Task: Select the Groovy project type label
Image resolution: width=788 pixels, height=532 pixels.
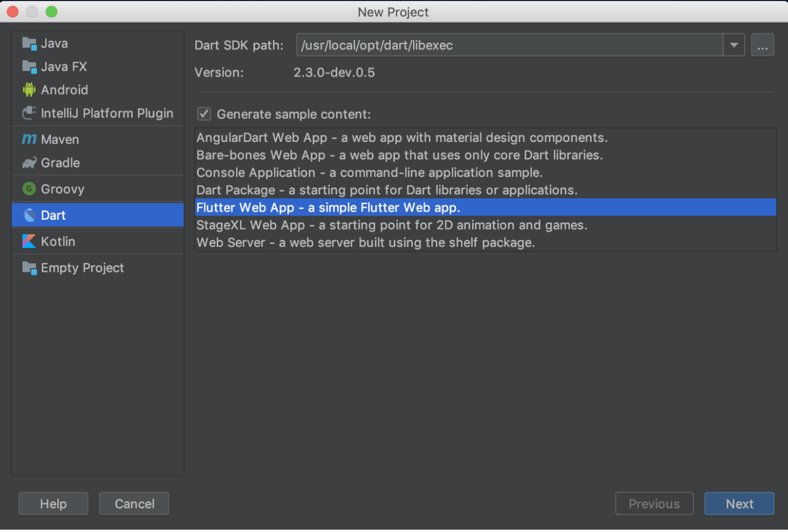Action: pos(63,189)
